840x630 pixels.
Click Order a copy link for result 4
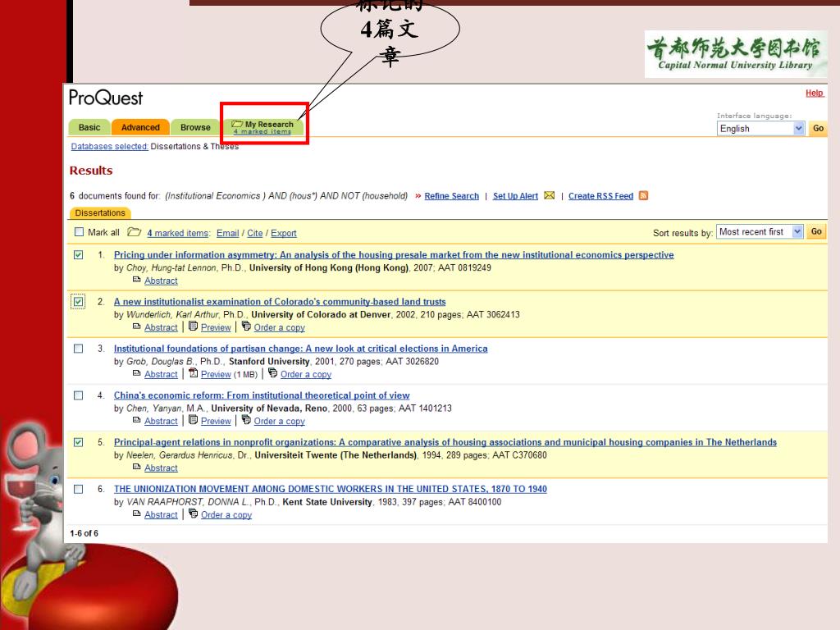[x=279, y=421]
